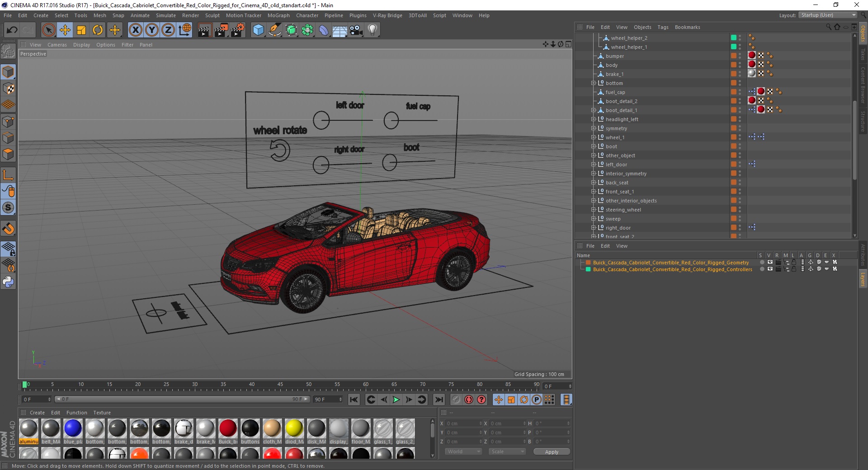This screenshot has height=470, width=868.
Task: Open Edit Render Settings icon
Action: click(x=238, y=30)
